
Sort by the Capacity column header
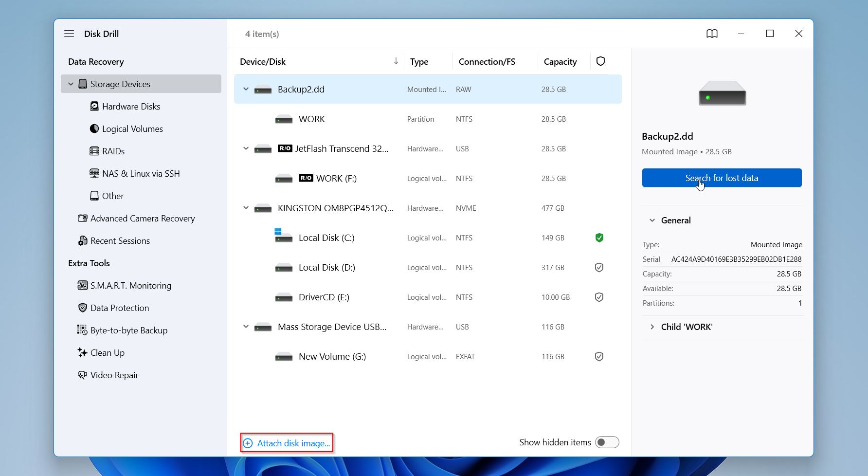[x=560, y=61]
